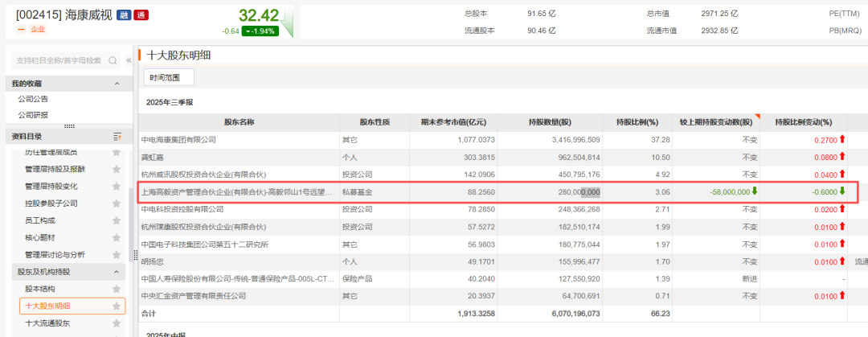This screenshot has width=868, height=337.
Task: Click the 通 badge next to 海康威视
Action: click(x=140, y=15)
